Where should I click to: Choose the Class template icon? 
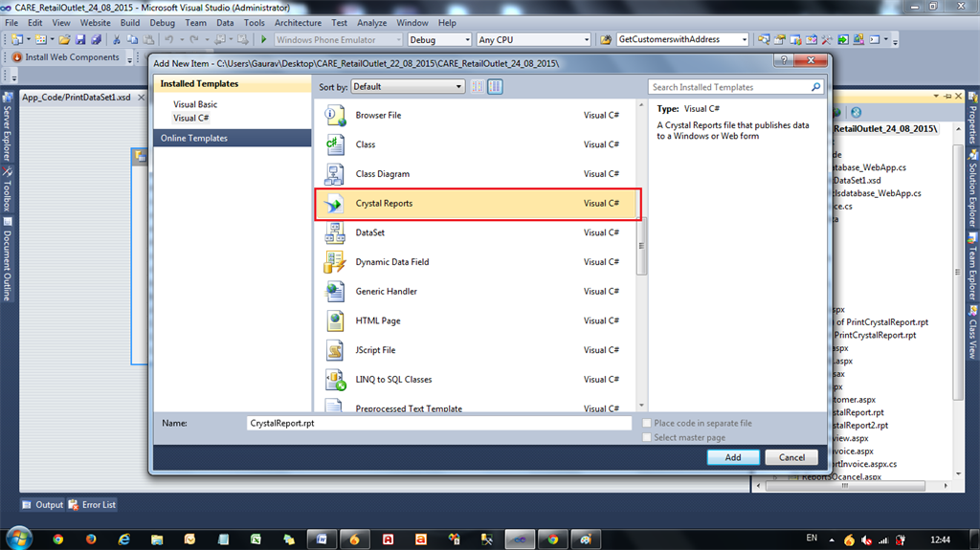click(334, 145)
